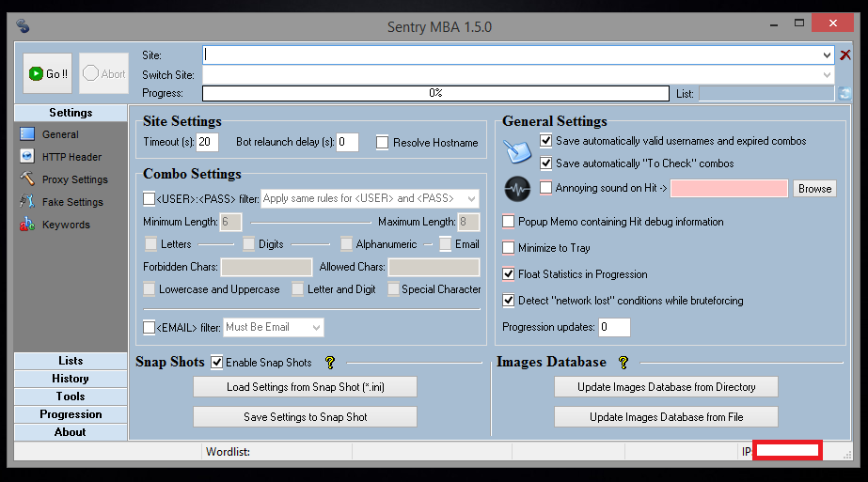Screen dimensions: 868x482
Task: Maximize the Sentry MBA window
Action: click(798, 23)
